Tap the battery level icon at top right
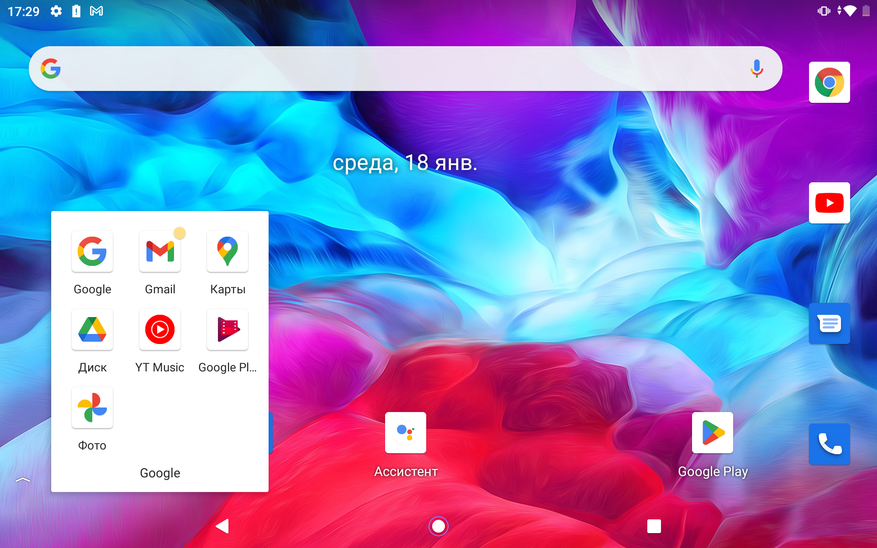The height and width of the screenshot is (548, 877). pyautogui.click(x=866, y=11)
